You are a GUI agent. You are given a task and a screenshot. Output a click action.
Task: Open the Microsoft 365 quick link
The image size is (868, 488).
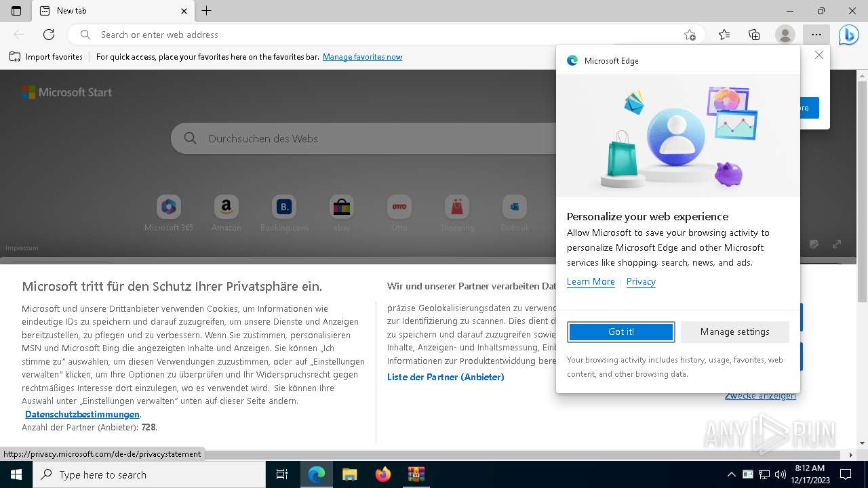click(x=169, y=214)
